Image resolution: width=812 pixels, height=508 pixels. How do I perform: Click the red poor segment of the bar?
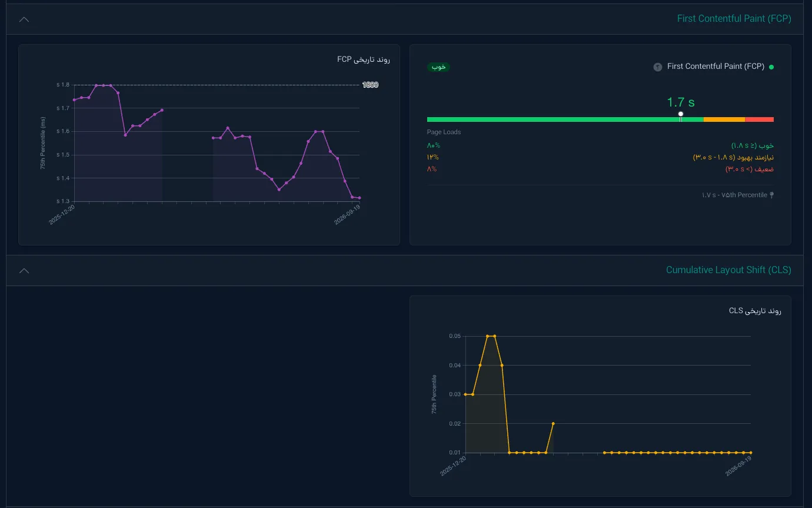(759, 119)
